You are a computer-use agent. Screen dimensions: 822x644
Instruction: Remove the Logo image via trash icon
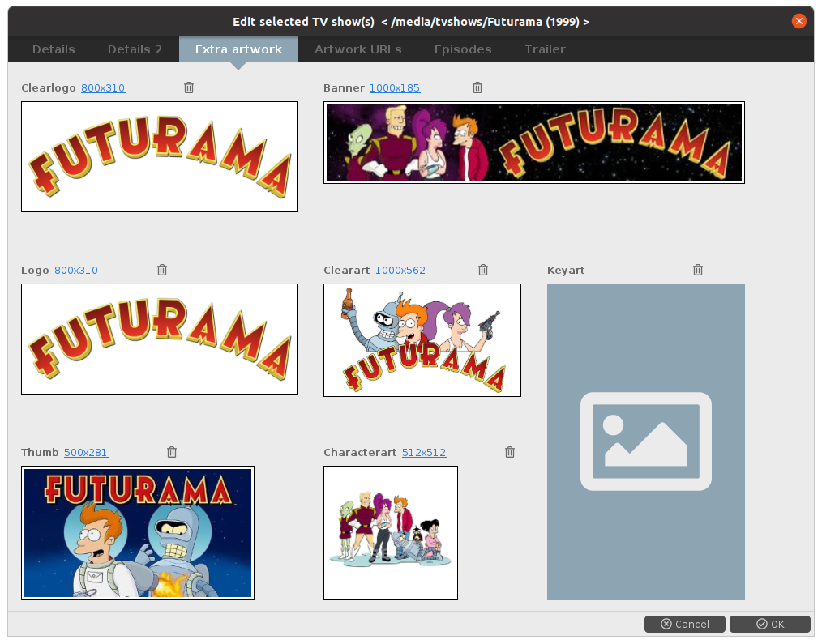(x=162, y=270)
